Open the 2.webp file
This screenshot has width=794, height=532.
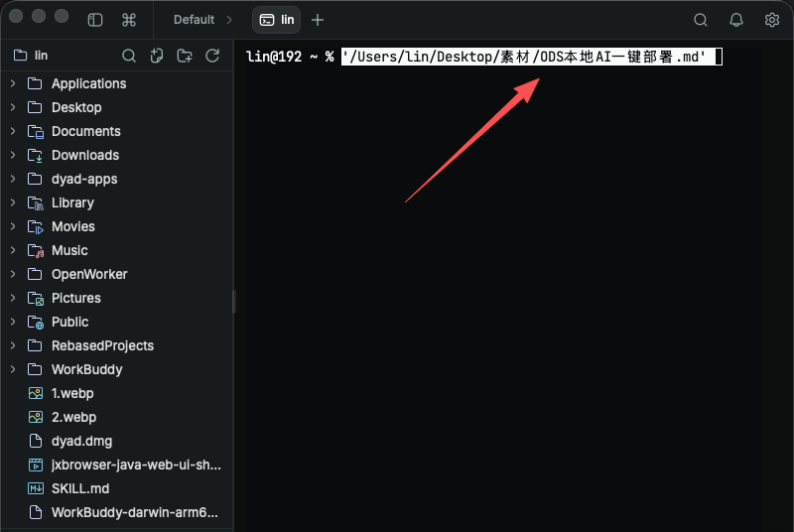pos(116,417)
